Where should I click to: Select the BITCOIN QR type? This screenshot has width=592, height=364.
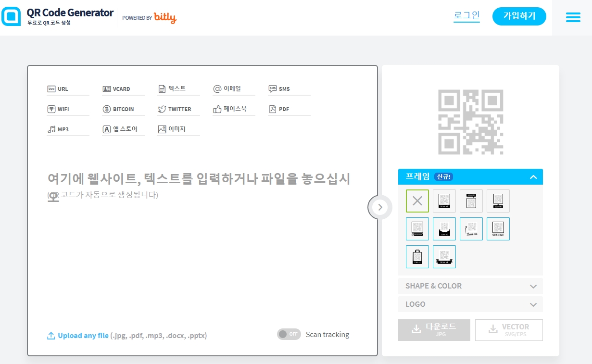coord(123,109)
